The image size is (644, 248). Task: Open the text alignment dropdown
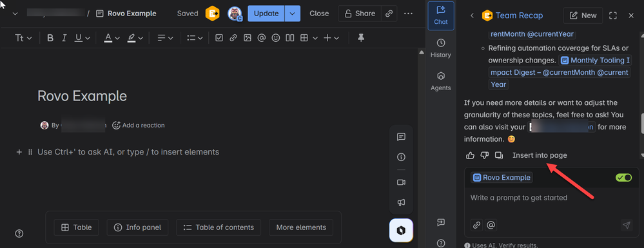point(166,38)
